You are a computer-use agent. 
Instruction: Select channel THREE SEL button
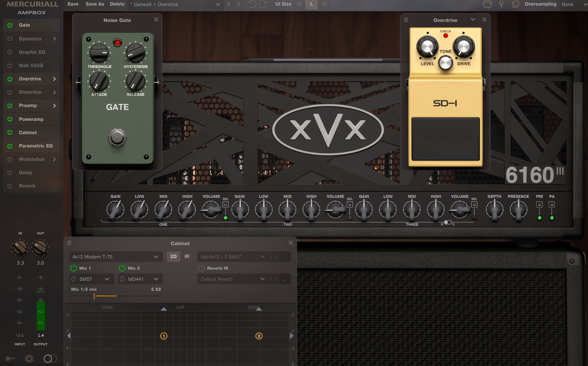[474, 204]
